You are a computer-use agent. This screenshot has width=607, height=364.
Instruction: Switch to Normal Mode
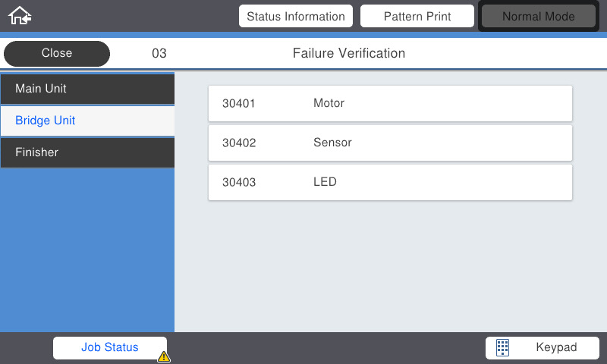click(539, 16)
